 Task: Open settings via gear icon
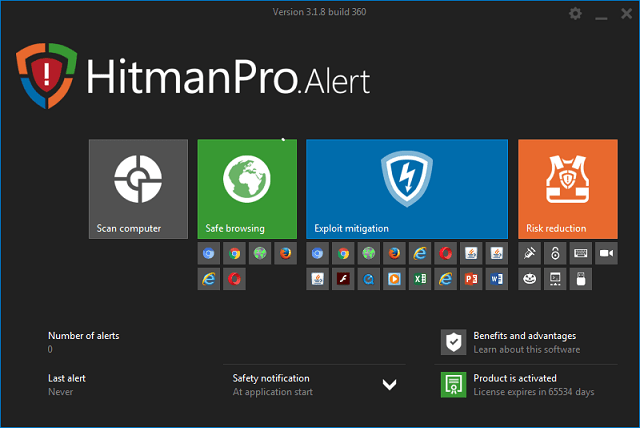click(576, 14)
